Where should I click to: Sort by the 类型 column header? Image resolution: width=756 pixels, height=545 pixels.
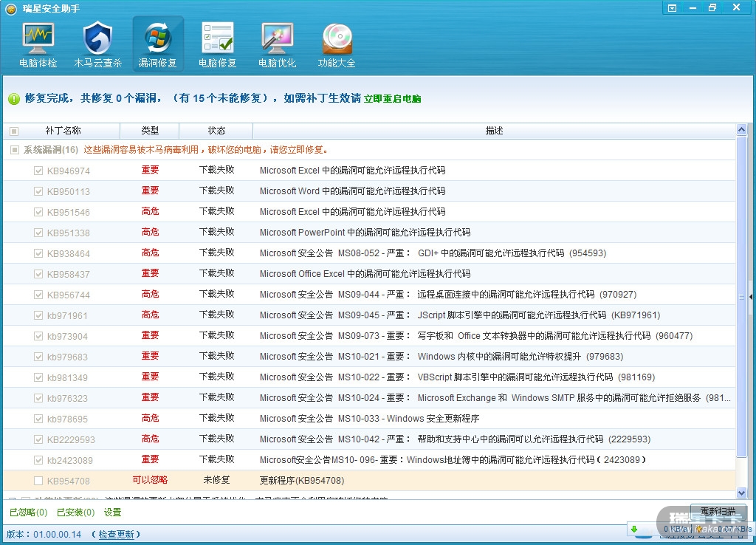150,131
